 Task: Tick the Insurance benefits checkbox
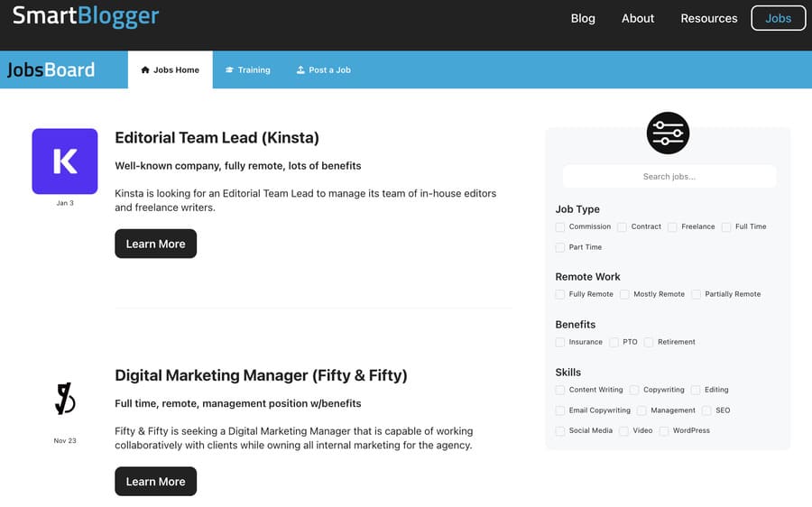click(560, 343)
